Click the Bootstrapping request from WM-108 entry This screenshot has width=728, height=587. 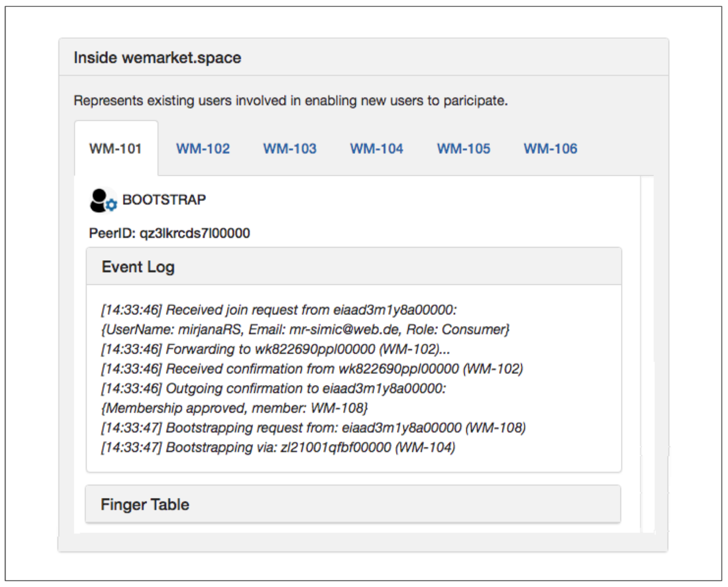[313, 428]
